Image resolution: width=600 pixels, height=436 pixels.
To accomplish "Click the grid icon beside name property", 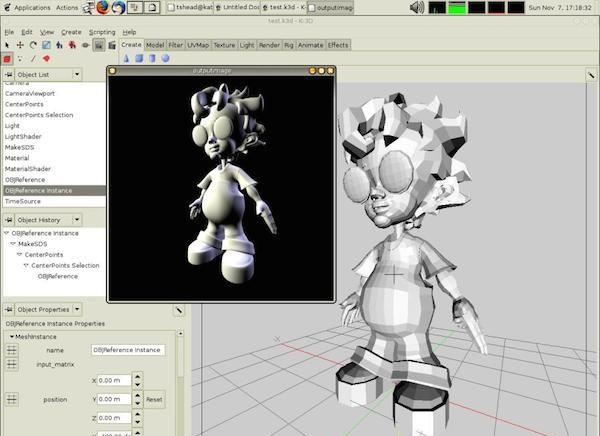I will (x=12, y=350).
